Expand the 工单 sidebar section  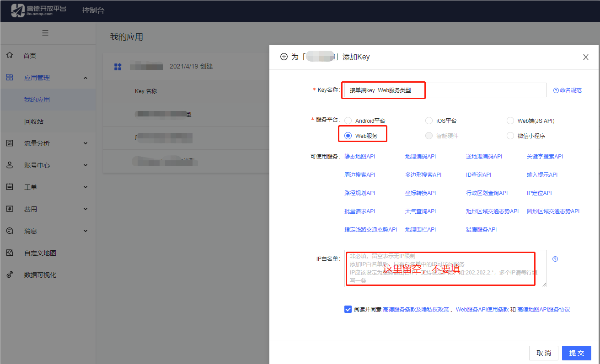86,187
